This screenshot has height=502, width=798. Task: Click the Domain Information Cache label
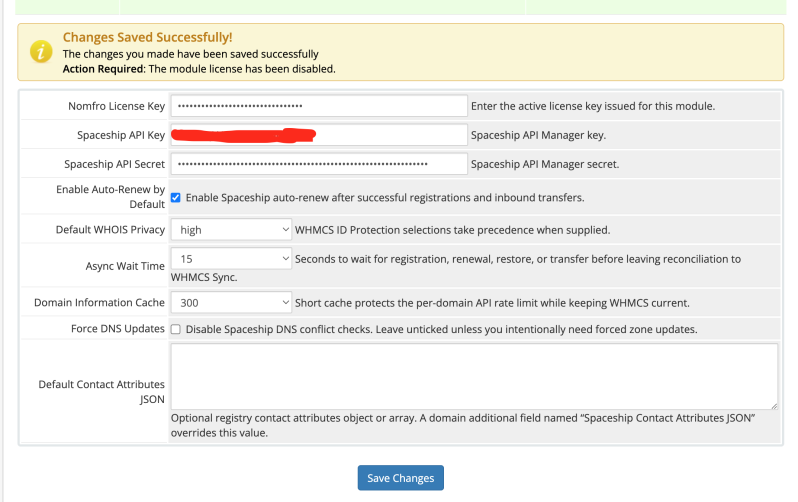coord(99,302)
